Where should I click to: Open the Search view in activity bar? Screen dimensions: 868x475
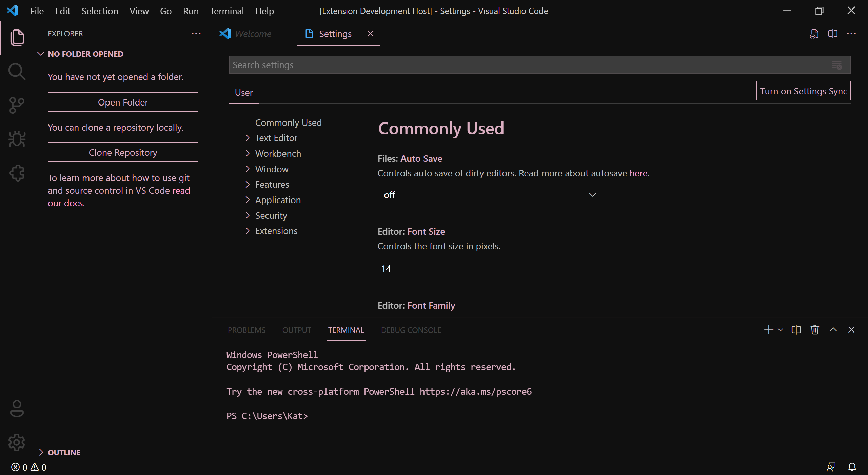17,72
